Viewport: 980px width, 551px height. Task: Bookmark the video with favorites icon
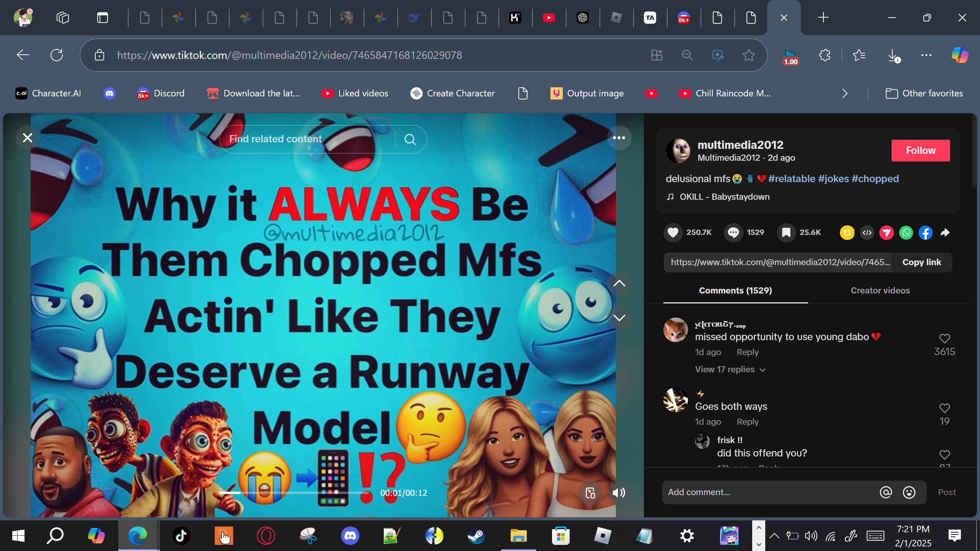(x=786, y=232)
